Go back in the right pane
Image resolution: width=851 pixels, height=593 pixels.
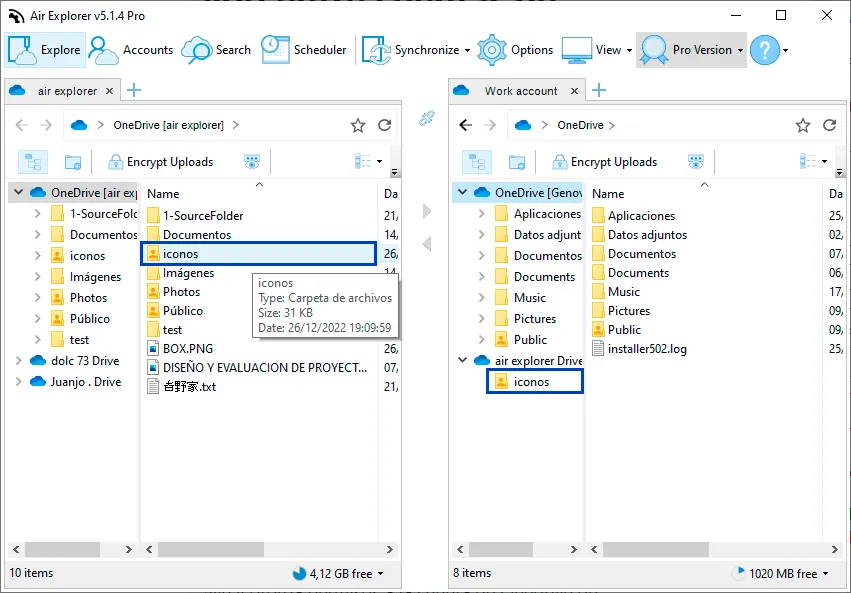465,125
